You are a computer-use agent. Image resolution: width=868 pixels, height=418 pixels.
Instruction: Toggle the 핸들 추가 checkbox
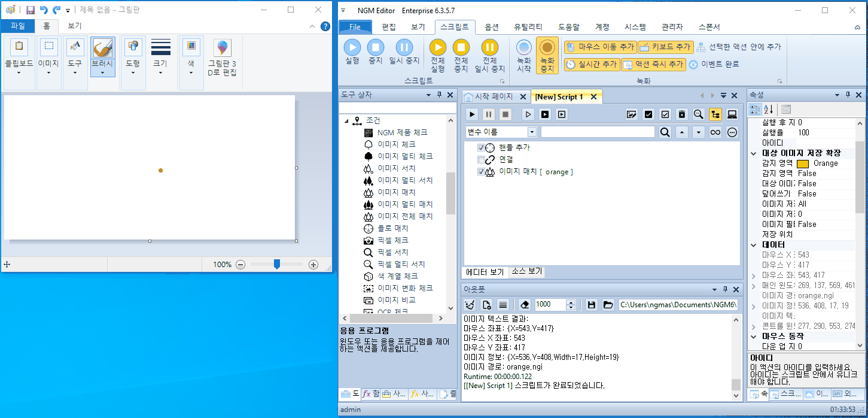[481, 148]
